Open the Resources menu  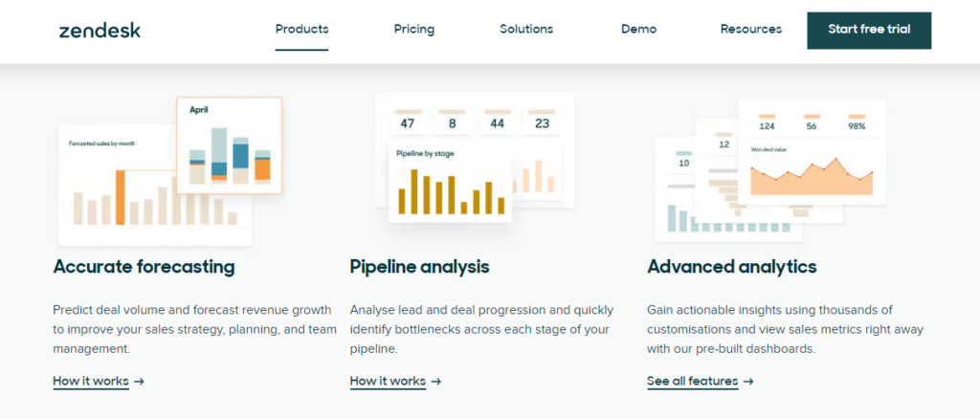pos(750,29)
